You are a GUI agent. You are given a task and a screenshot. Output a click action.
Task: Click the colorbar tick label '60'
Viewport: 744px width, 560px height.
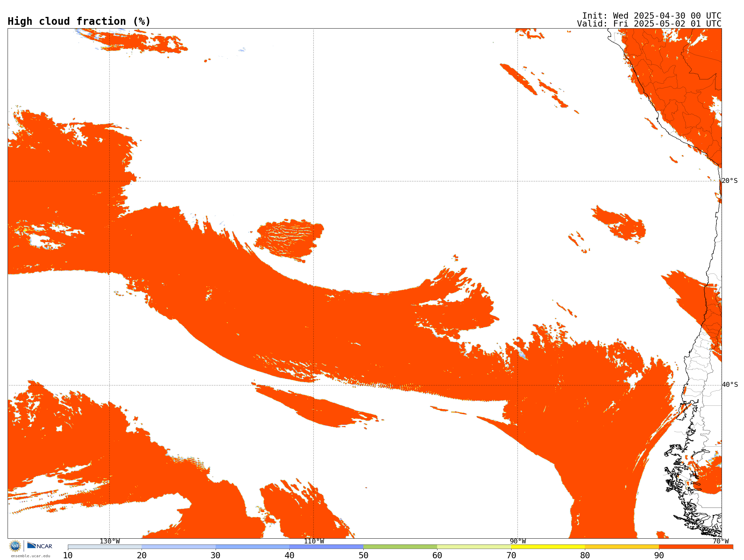click(x=437, y=555)
